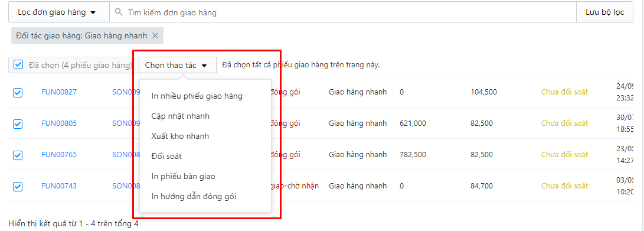Click Chưa đối soát in FUN00765 row
This screenshot has width=644, height=231.
[564, 155]
